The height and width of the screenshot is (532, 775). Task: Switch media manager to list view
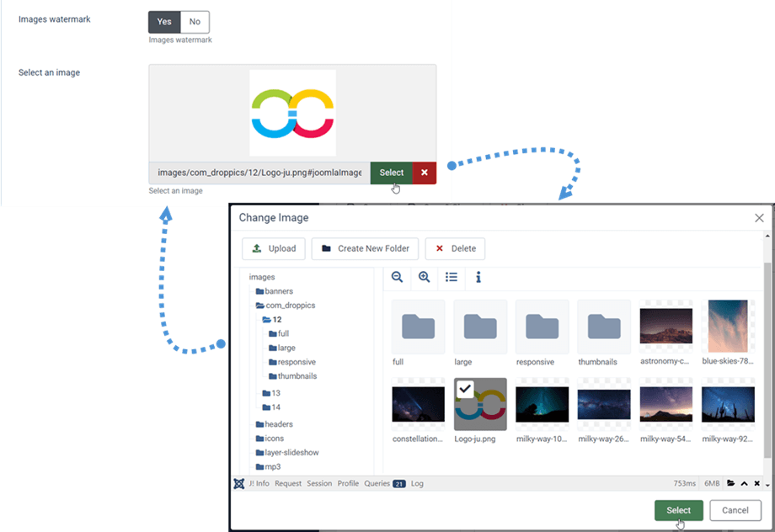pyautogui.click(x=452, y=277)
